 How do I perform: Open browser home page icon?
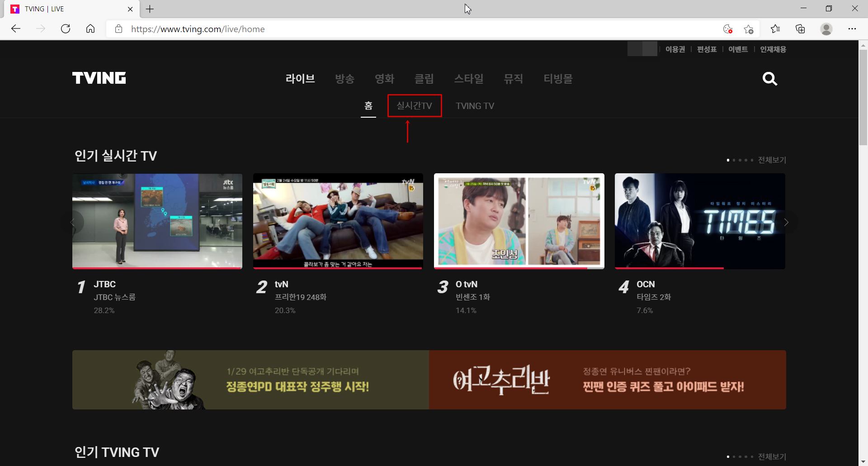90,29
